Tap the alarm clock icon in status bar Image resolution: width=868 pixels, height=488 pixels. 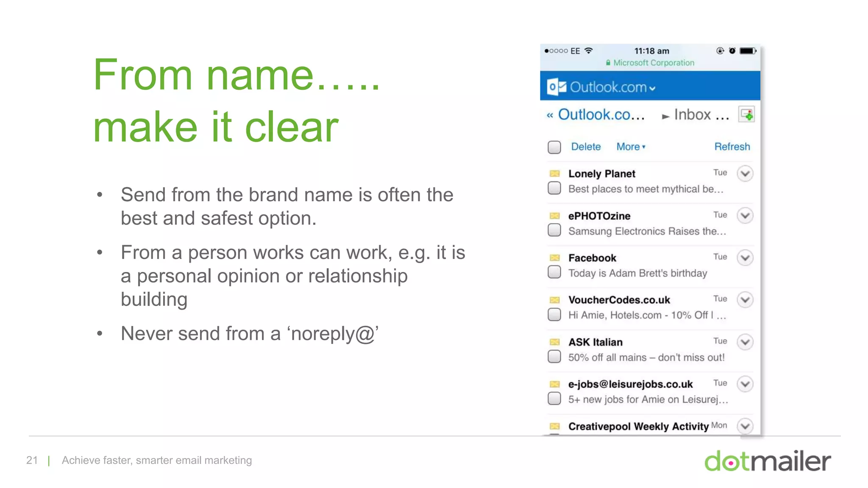732,51
